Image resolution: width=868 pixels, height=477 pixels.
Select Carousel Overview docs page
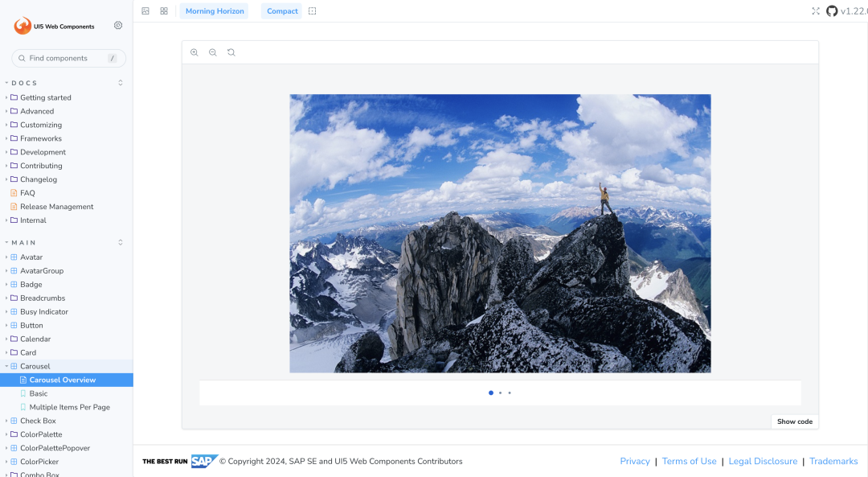coord(63,380)
